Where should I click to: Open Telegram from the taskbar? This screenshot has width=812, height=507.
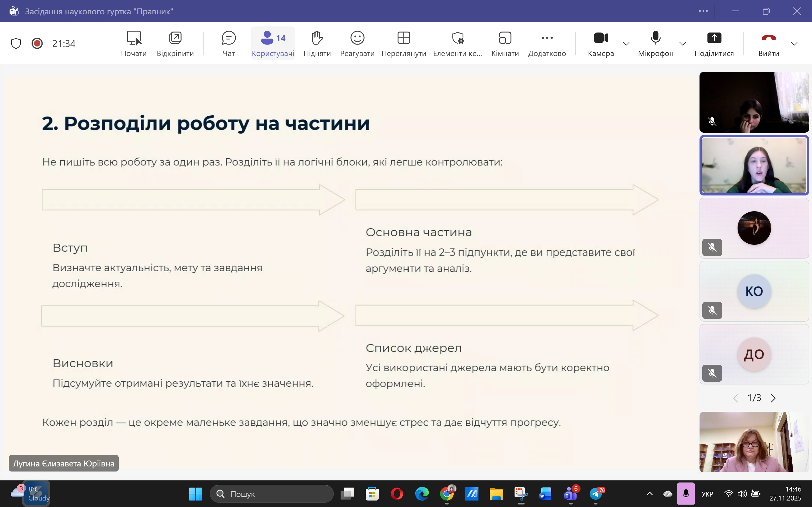[x=596, y=493]
